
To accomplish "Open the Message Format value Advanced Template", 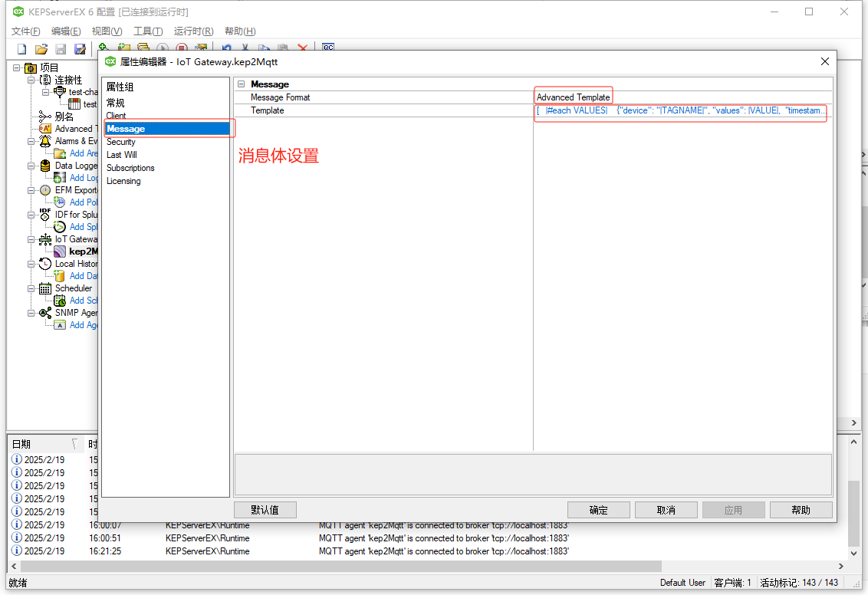I will pyautogui.click(x=573, y=97).
